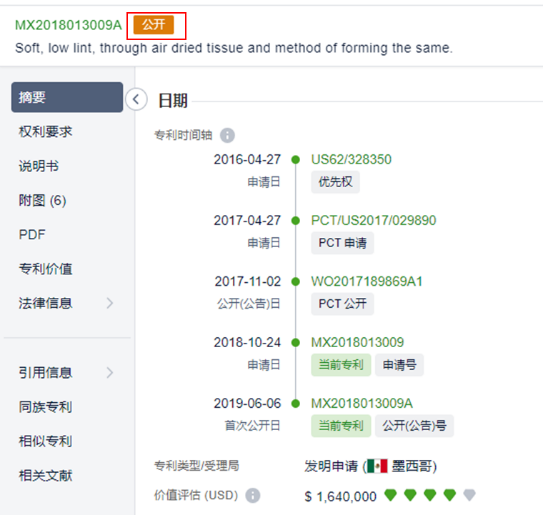
Task: Click the orange 公开 status badge
Action: coord(154,25)
